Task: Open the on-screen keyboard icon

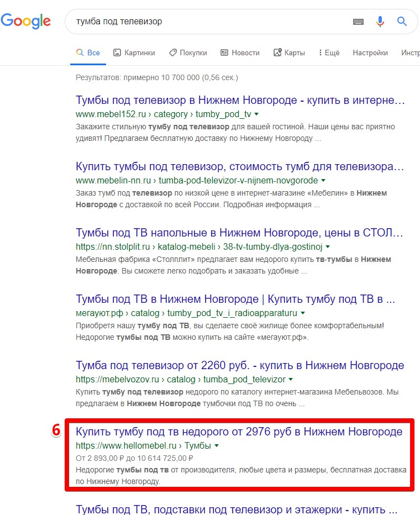Action: click(x=358, y=22)
